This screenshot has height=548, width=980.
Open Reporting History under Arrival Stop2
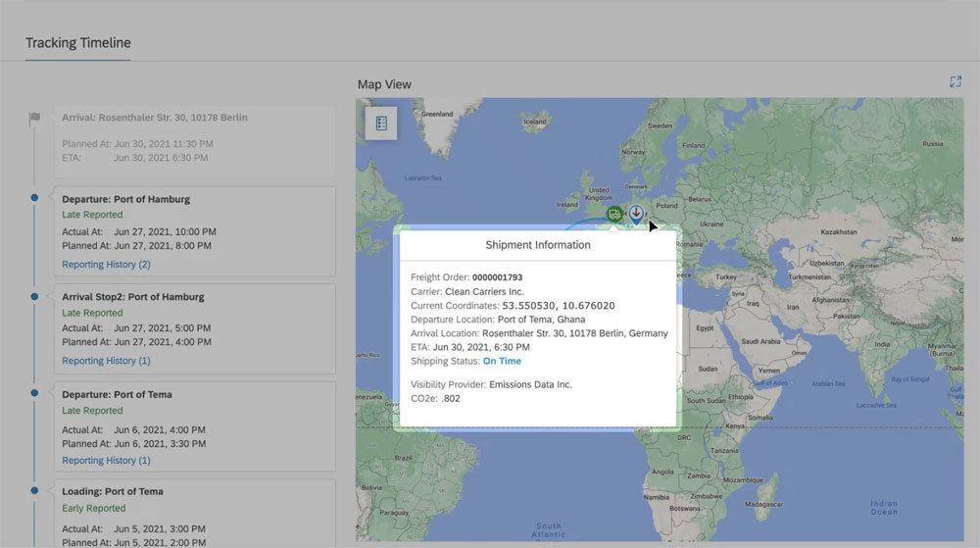tap(106, 361)
